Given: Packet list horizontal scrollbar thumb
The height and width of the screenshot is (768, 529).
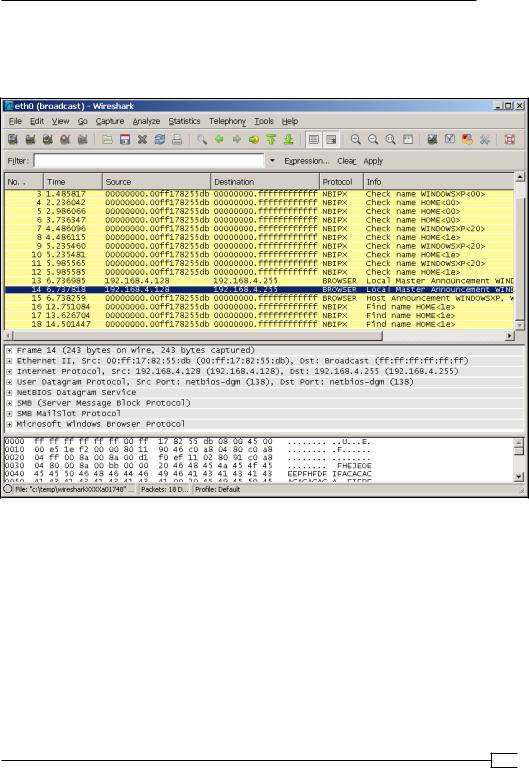Looking at the screenshot, I should point(197,336).
